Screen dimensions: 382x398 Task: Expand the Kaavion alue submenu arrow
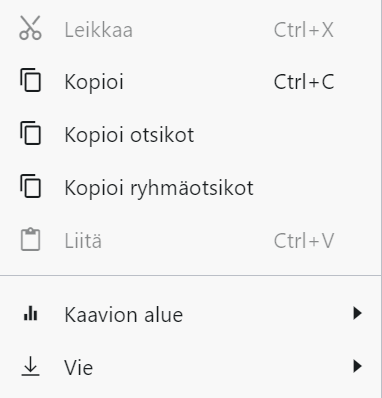357,313
